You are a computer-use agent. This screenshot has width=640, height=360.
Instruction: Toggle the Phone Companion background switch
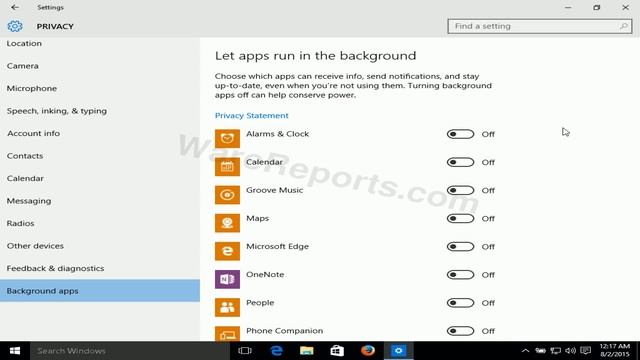[x=460, y=331]
